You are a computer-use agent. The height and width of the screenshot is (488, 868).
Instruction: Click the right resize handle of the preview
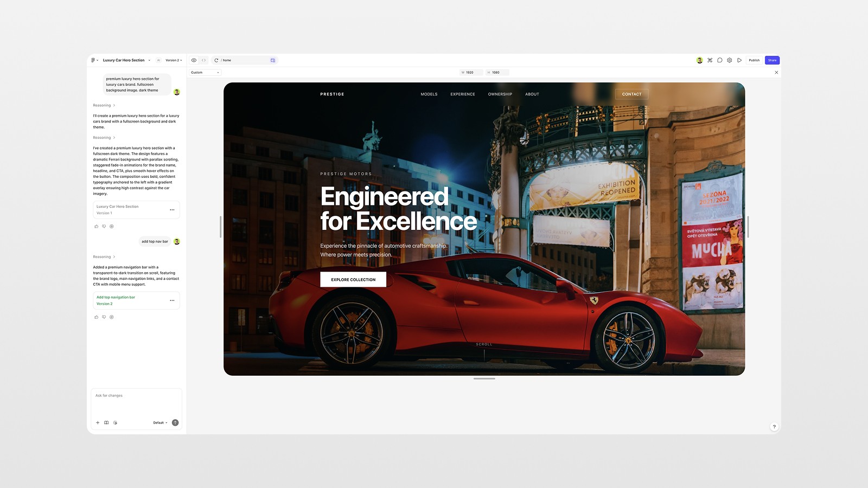coord(748,227)
